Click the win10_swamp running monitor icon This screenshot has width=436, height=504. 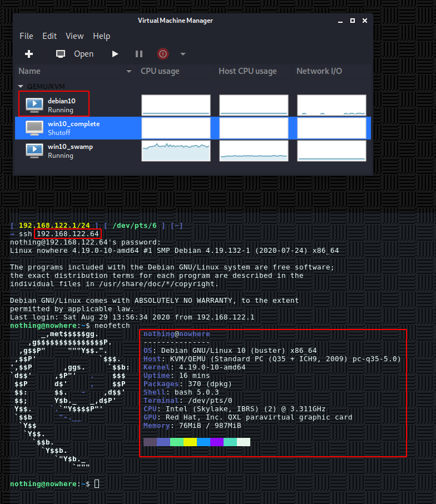pos(34,151)
